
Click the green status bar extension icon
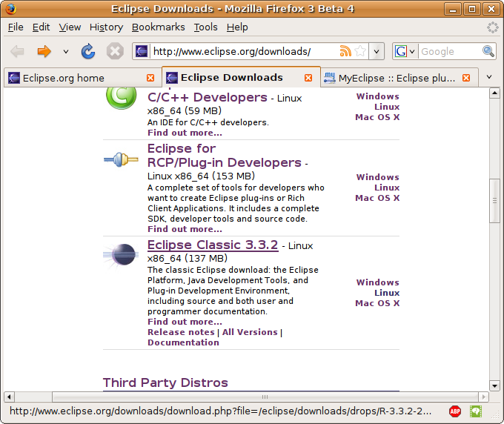point(476,411)
